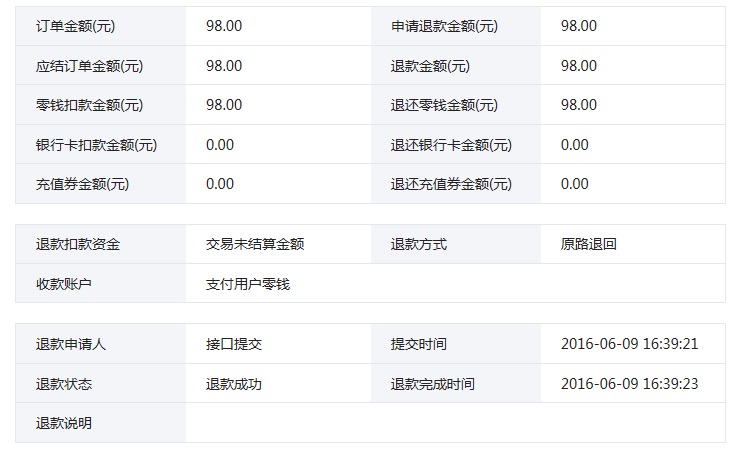Click the 原路退回 refund method value

(589, 244)
